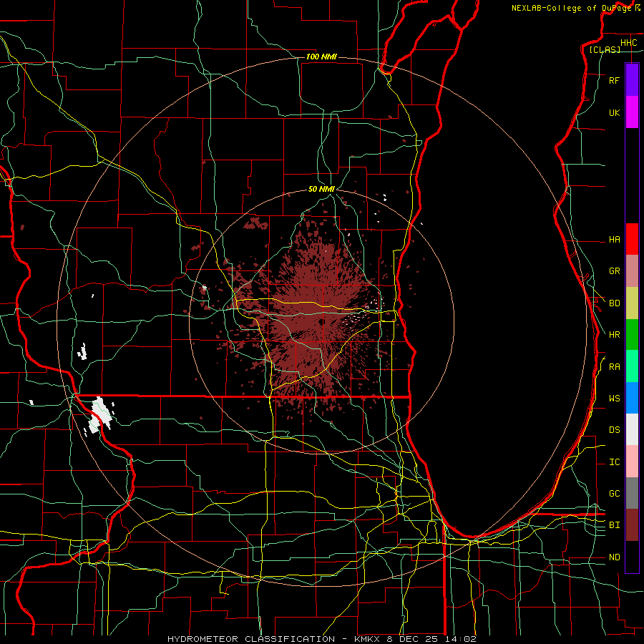The height and width of the screenshot is (644, 644).
Task: Click the mint-green RA legend swatch
Action: click(x=632, y=366)
